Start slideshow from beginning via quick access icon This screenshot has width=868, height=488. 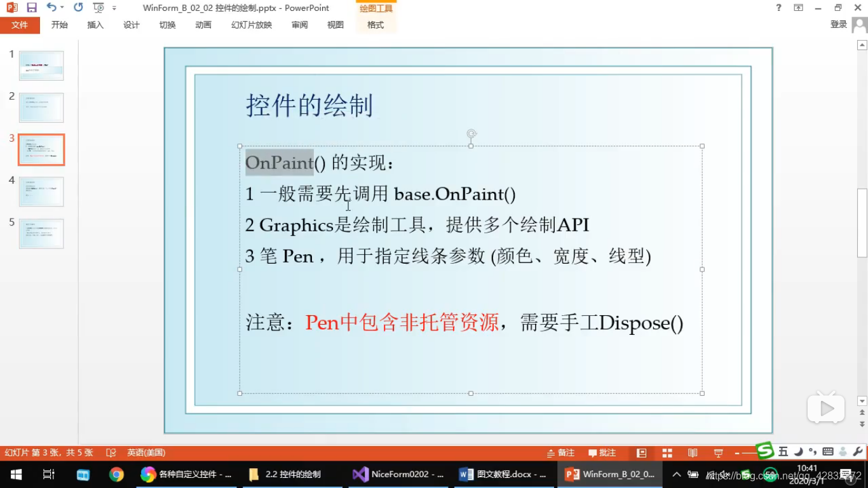click(98, 8)
